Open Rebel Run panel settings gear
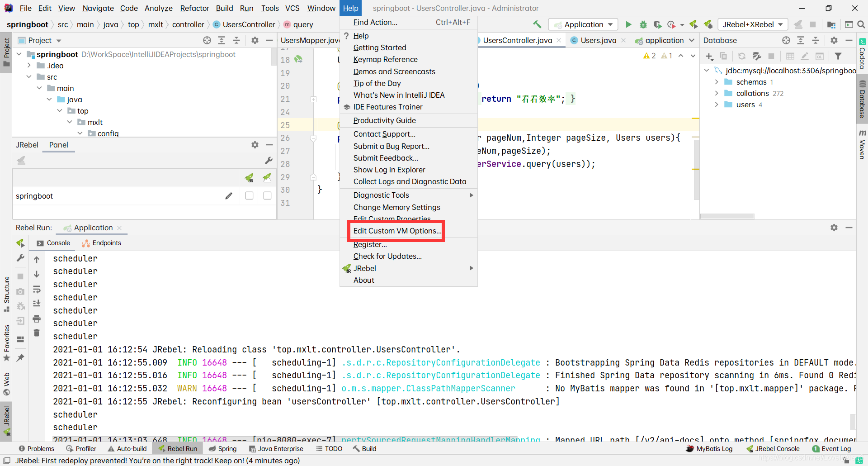The height and width of the screenshot is (466, 868). [x=834, y=228]
